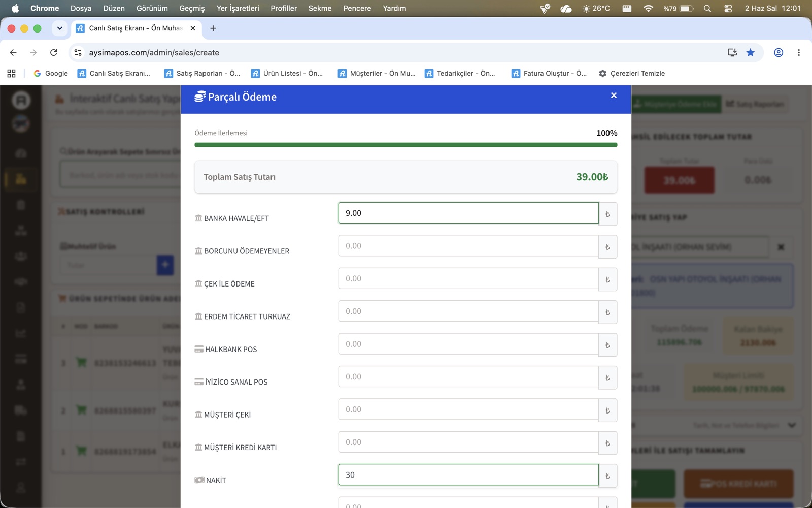Viewport: 812px width, 508px height.
Task: Open Spotlight search in the menu bar
Action: [x=707, y=8]
